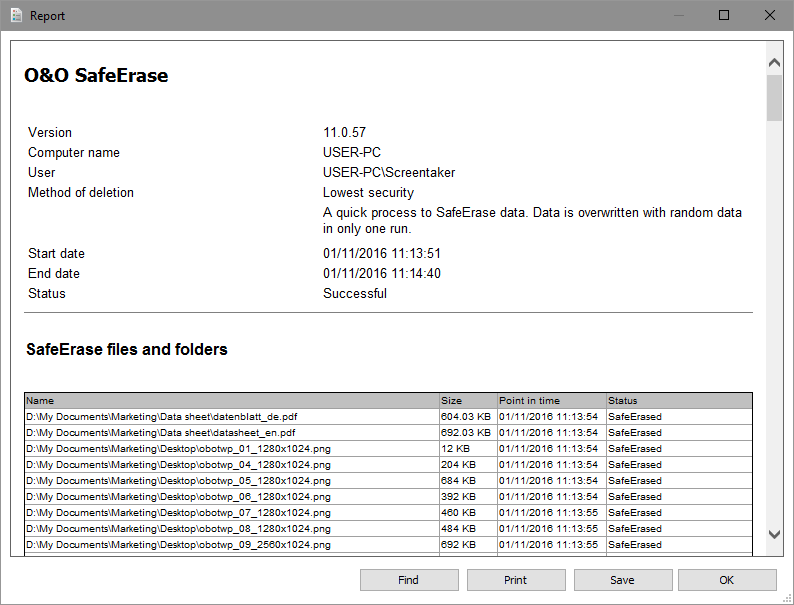The width and height of the screenshot is (794, 605).
Task: Click the scrollbar up arrow
Action: click(x=774, y=63)
